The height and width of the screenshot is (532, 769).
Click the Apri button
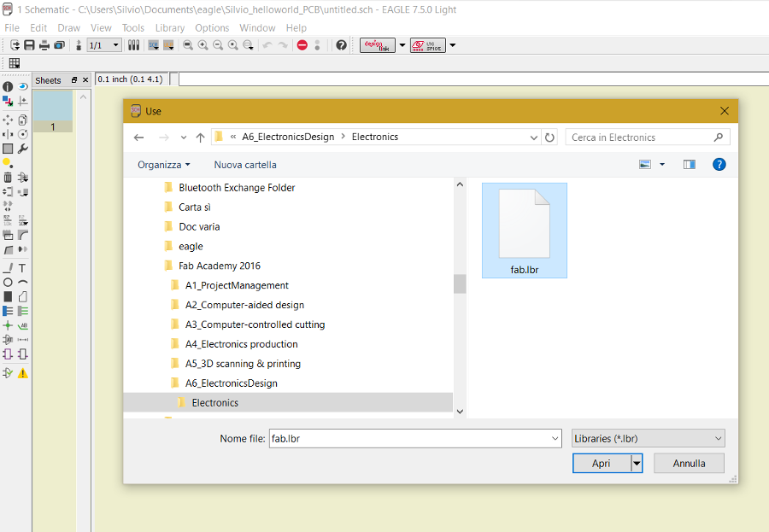point(602,464)
